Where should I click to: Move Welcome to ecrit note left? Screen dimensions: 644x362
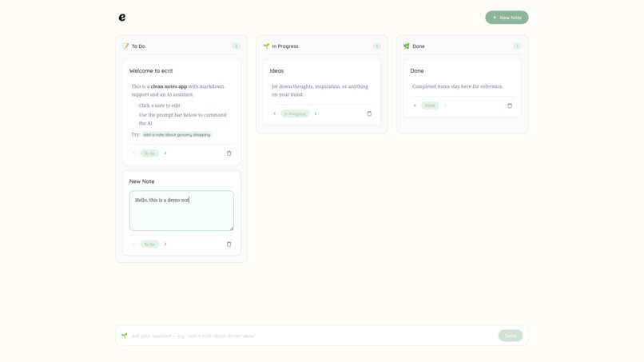click(134, 153)
